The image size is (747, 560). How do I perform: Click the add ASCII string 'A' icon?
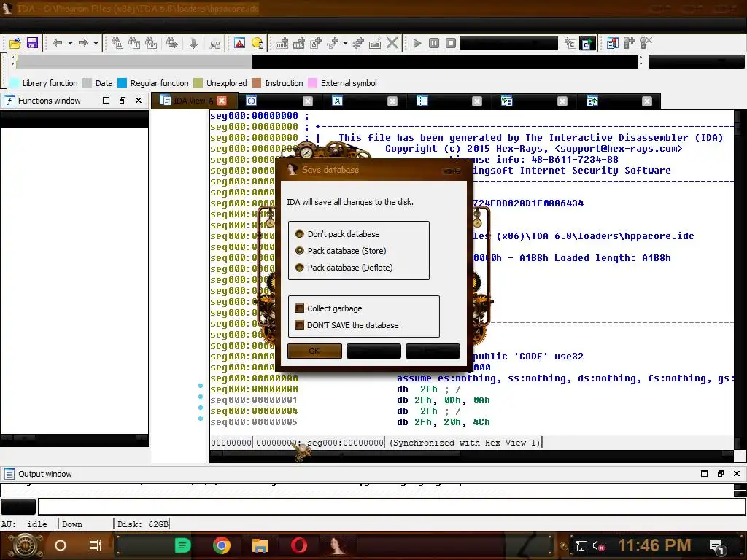click(x=316, y=43)
